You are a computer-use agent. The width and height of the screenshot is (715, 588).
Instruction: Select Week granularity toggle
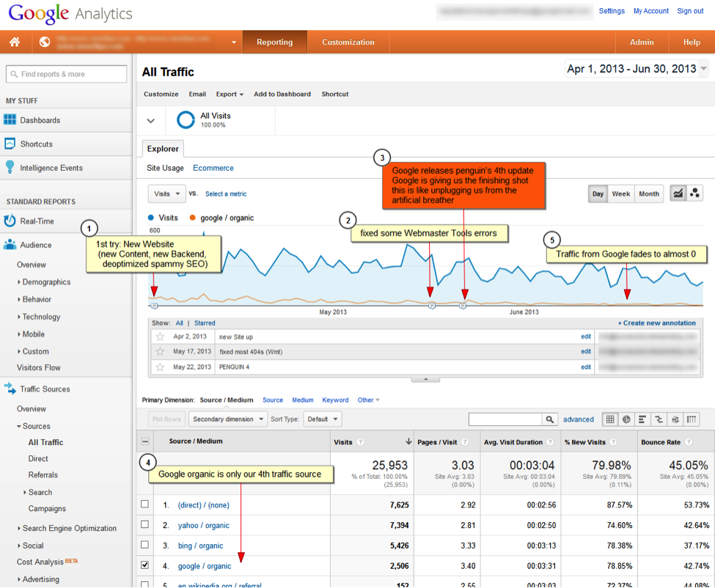pyautogui.click(x=620, y=194)
